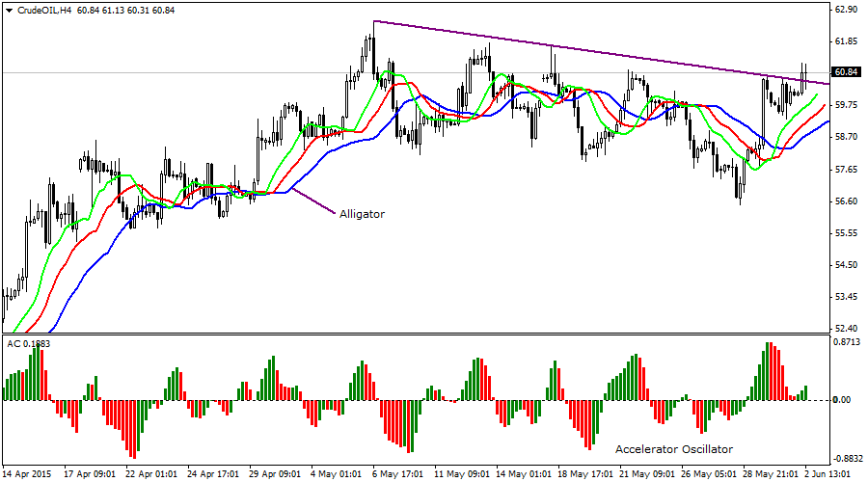Viewport: 868px width, 482px height.
Task: Click the 62.90 price axis label
Action: pyautogui.click(x=846, y=10)
